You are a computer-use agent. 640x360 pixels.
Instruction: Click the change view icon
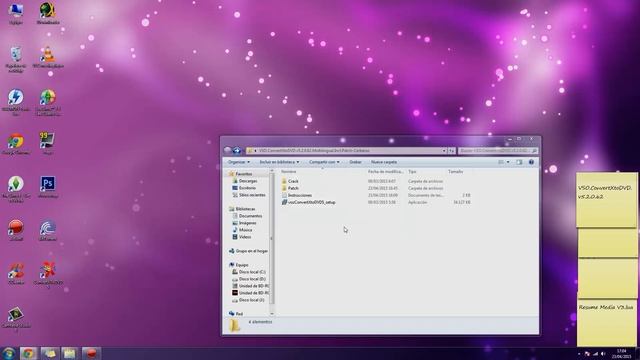tap(501, 162)
